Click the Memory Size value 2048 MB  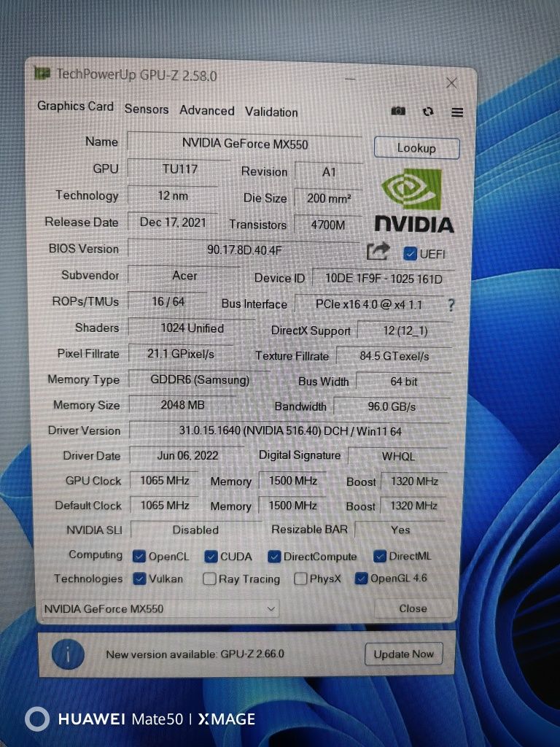(x=182, y=405)
